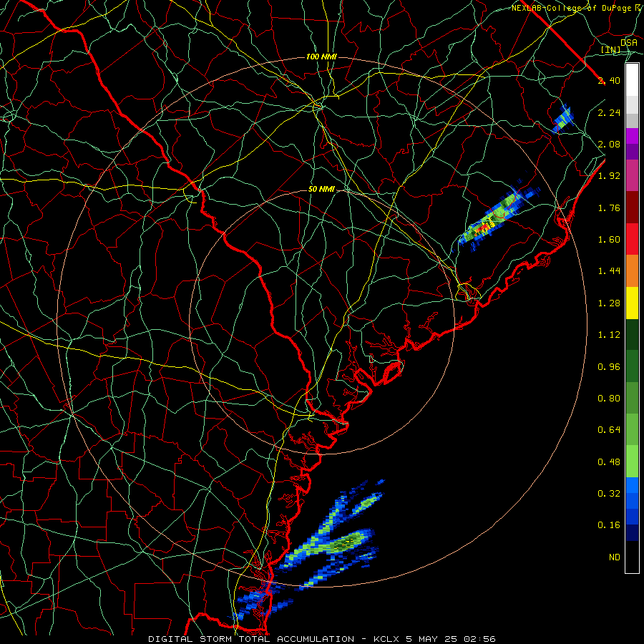Click the 100 NMI range ring label
The width and height of the screenshot is (644, 644).
click(321, 57)
